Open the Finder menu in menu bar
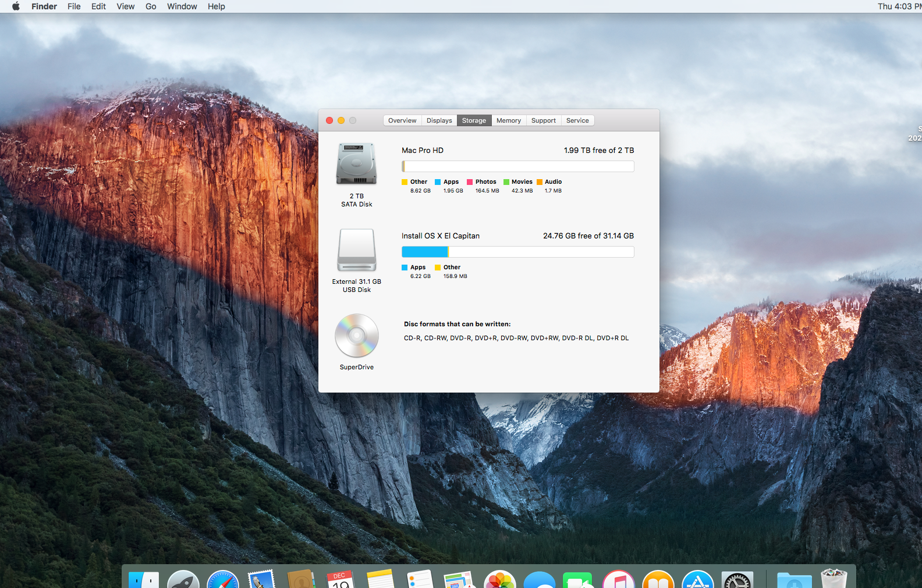 point(44,6)
